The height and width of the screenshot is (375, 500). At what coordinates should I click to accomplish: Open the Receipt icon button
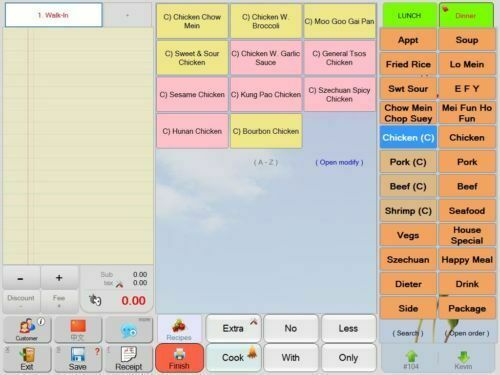point(129,359)
